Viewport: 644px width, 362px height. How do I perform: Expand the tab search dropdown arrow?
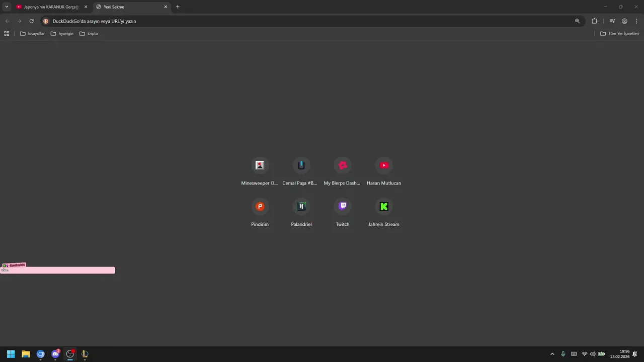point(7,7)
